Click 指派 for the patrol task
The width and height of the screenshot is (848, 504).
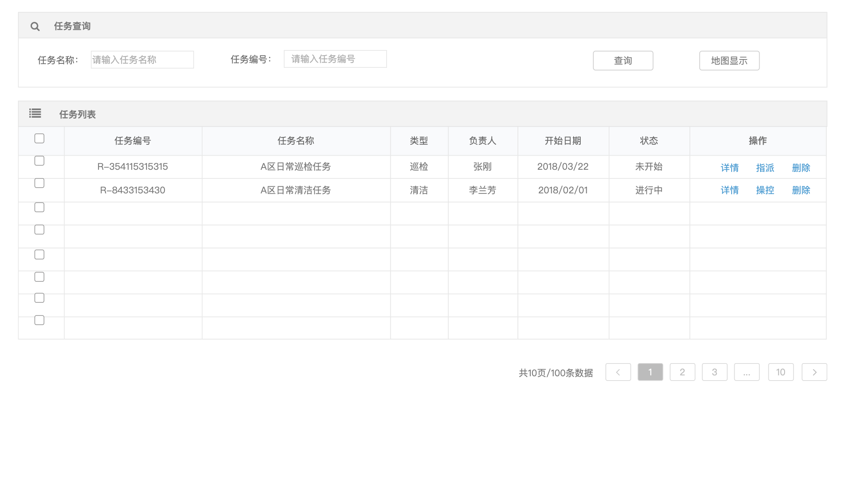(765, 168)
